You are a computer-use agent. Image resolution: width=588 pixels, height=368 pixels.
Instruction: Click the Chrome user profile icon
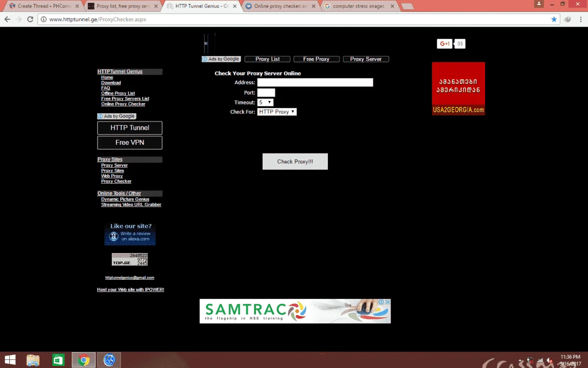coord(539,4)
